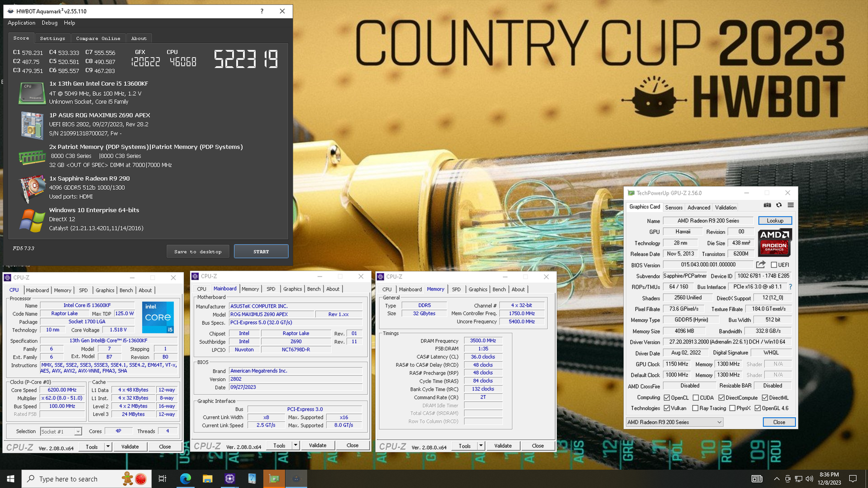Click the Bus Interface question mark icon
This screenshot has width=868, height=488.
[790, 287]
